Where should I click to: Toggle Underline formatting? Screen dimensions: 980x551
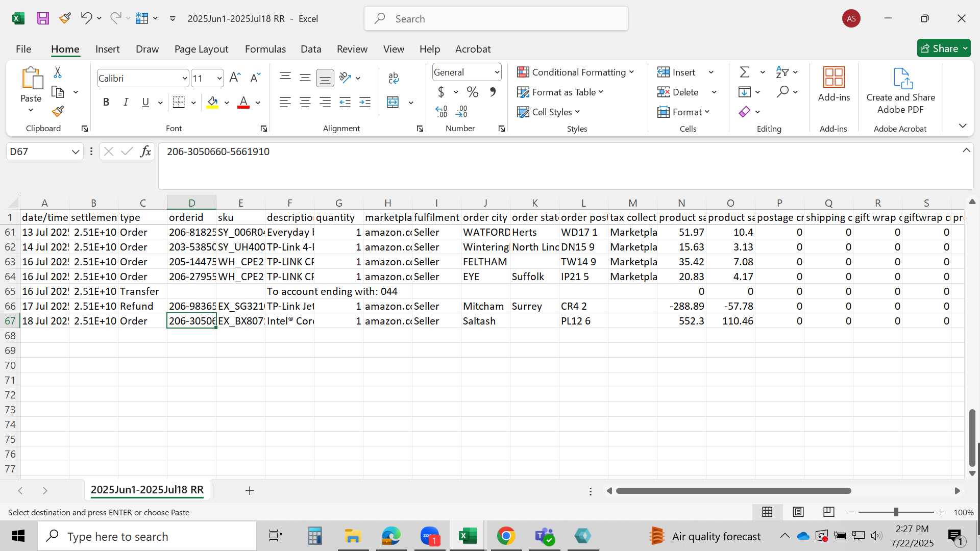(145, 103)
